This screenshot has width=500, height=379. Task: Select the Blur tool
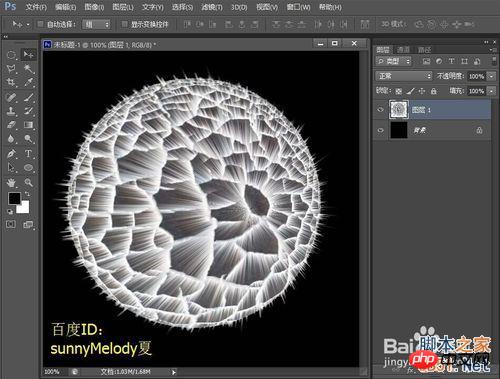pos(11,139)
